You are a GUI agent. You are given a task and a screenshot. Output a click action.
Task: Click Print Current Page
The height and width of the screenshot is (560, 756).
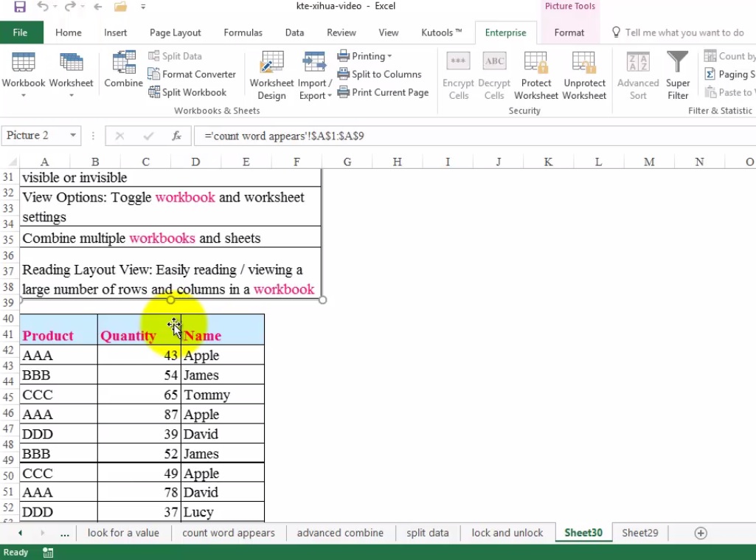383,92
